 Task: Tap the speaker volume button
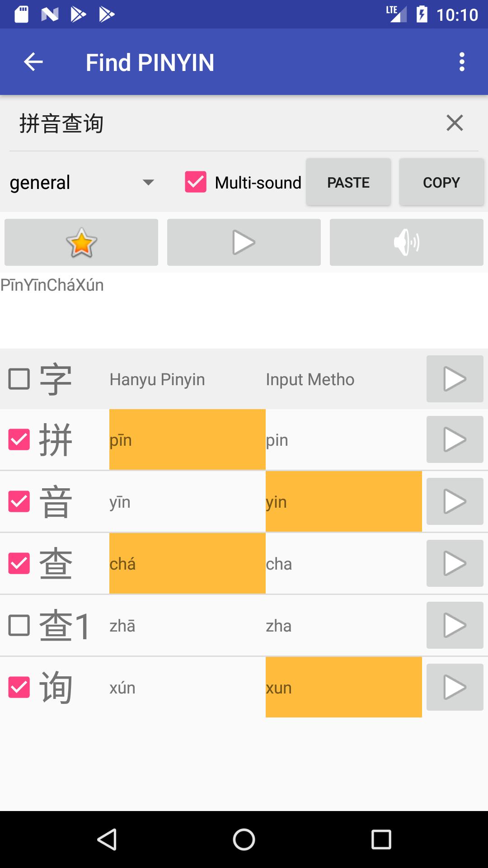[x=407, y=242]
